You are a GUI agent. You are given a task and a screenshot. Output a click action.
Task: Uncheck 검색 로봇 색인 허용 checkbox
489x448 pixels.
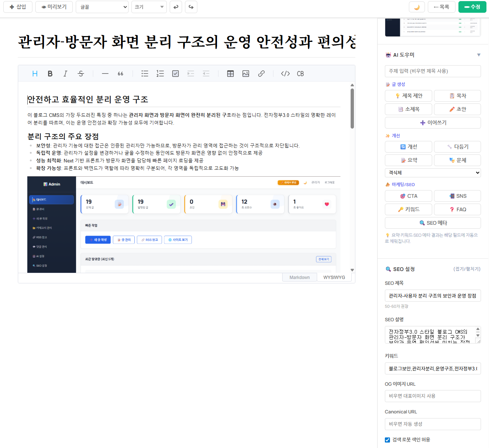[387, 440]
